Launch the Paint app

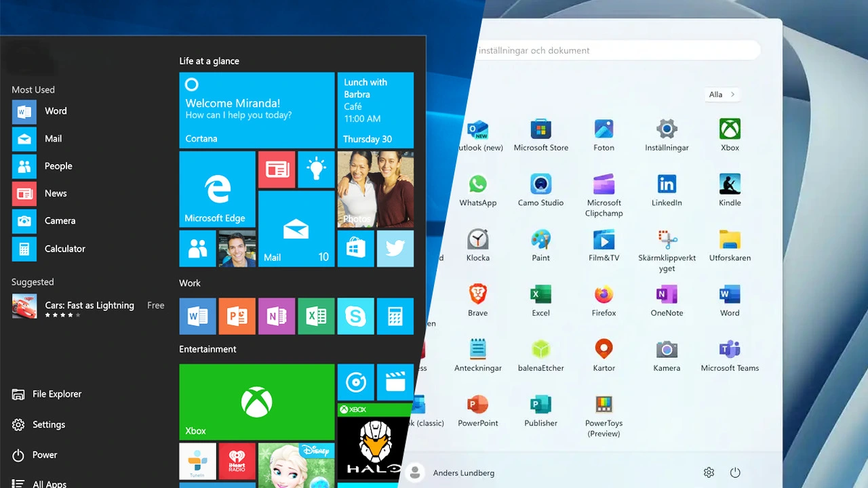(540, 241)
